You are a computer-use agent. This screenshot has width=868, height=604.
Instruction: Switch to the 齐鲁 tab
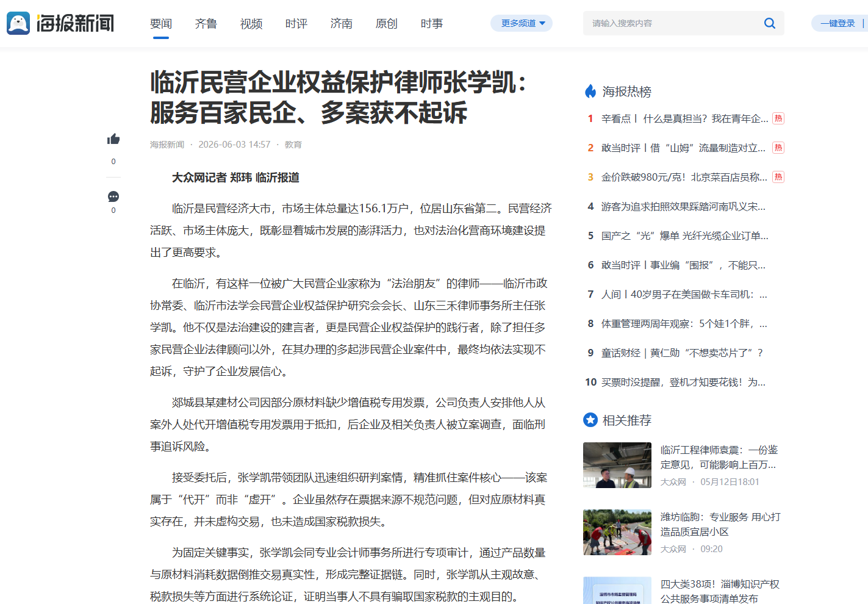point(206,24)
